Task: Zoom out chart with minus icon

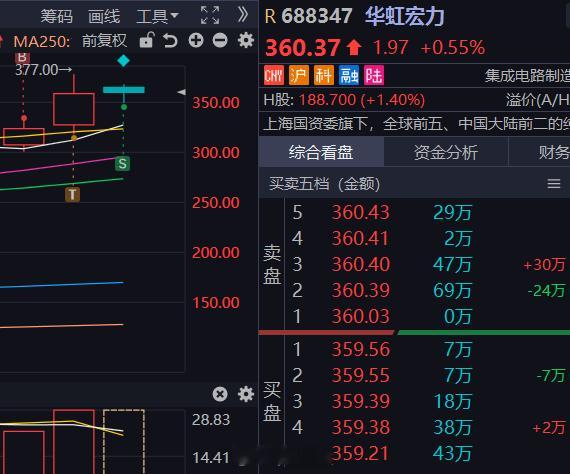Action: pyautogui.click(x=220, y=40)
